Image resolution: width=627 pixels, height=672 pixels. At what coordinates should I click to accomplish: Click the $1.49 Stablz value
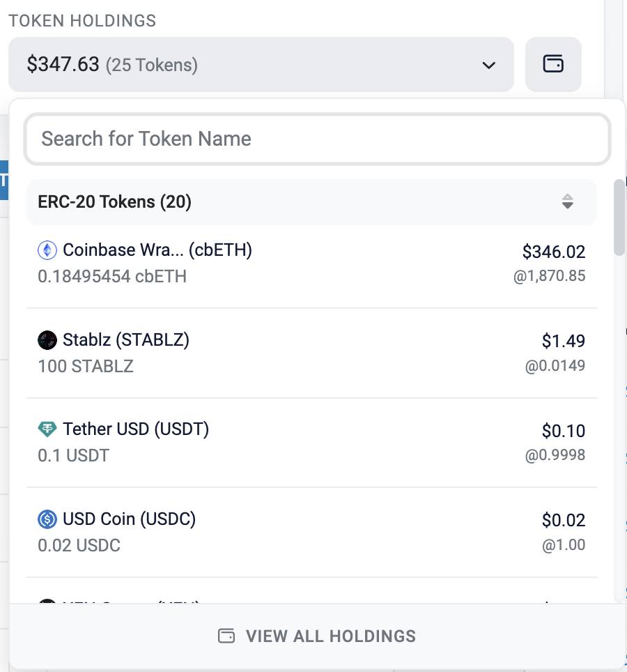[563, 341]
